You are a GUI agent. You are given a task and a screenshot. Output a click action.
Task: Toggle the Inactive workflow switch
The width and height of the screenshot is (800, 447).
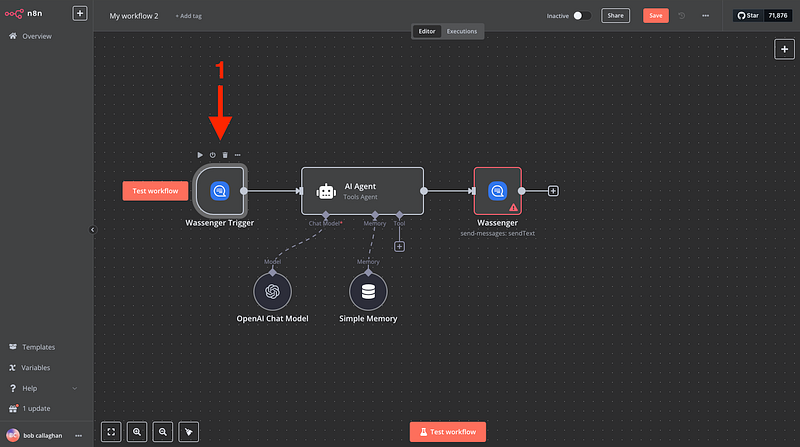(x=581, y=16)
